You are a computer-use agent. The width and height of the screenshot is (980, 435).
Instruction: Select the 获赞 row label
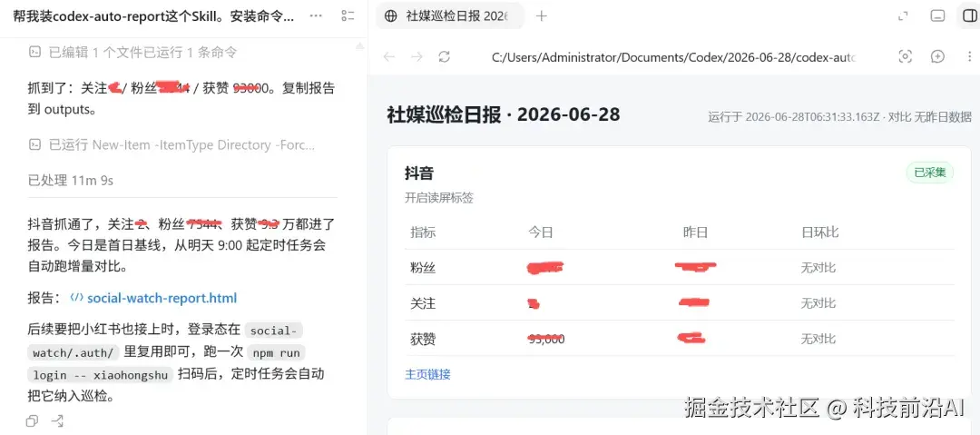(x=423, y=340)
